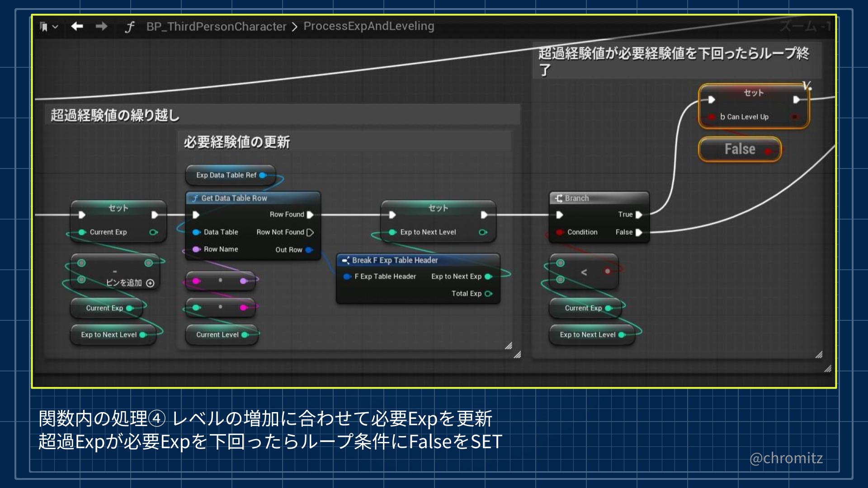Image resolution: width=868 pixels, height=488 pixels.
Task: Select the False literal node
Action: (x=740, y=150)
